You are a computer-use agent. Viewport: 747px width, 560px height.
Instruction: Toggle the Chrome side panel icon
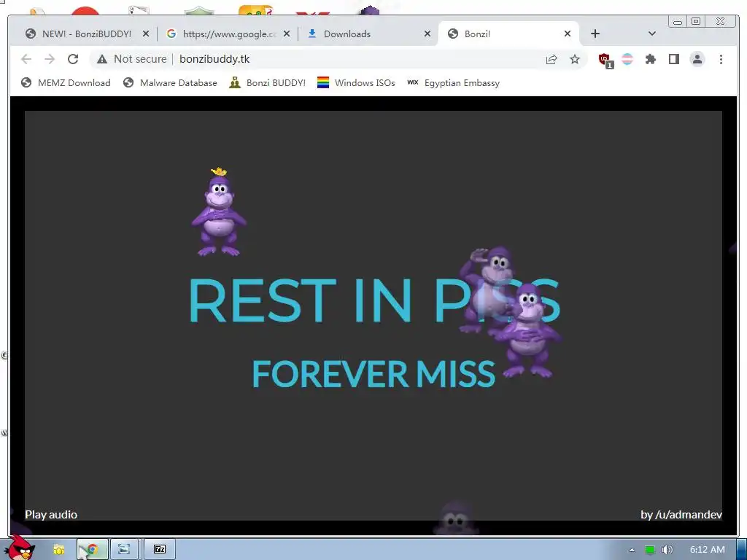coord(673,59)
